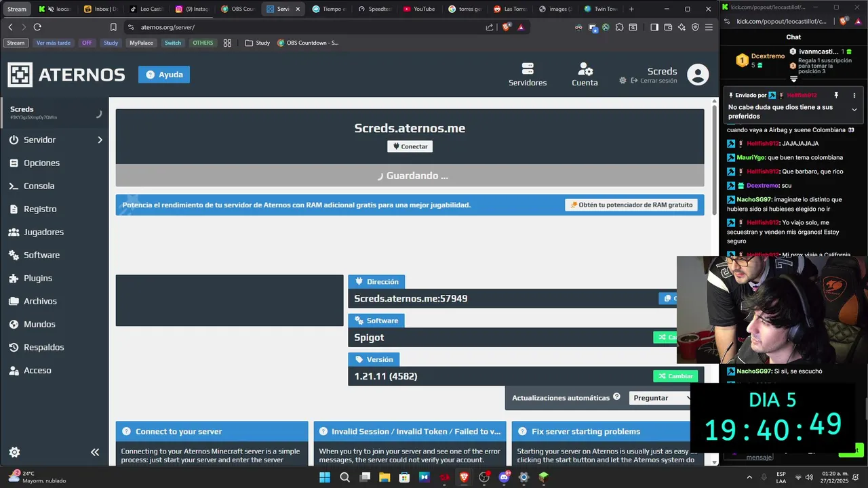Open the Actualizaciones automáticas Preguntar dropdown

coord(661,398)
